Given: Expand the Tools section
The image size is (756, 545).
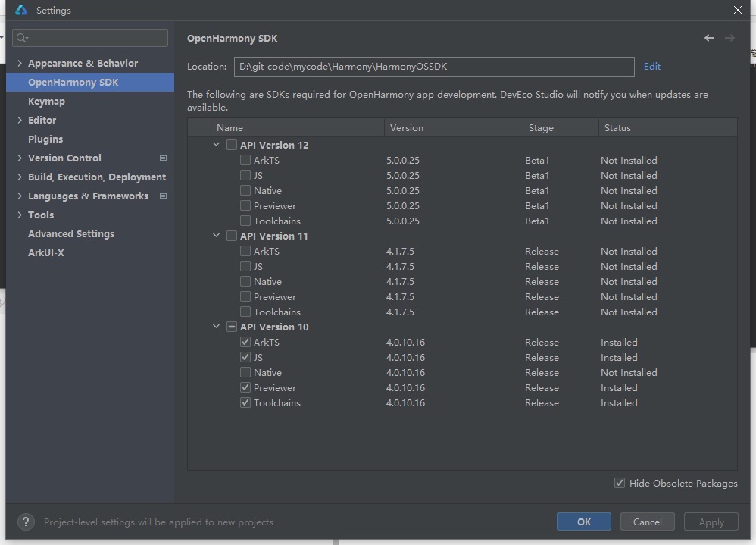Looking at the screenshot, I should click(20, 215).
